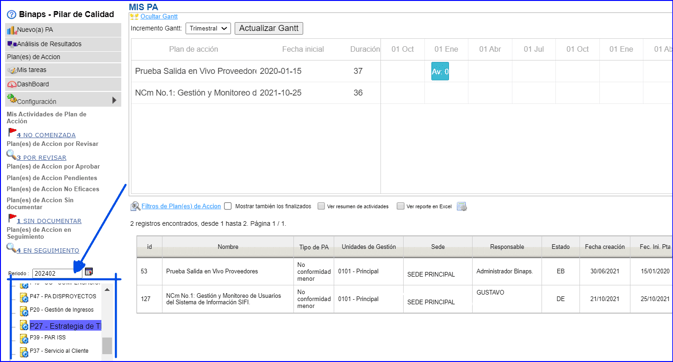
Task: Click the filter icon beside Filtros de Plan(es) de Accion
Action: [x=135, y=207]
